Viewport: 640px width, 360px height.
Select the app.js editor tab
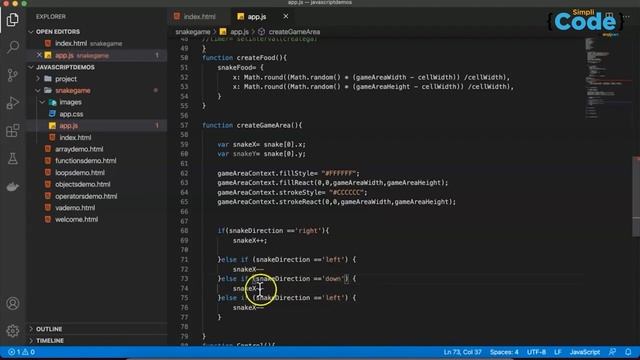(x=257, y=17)
